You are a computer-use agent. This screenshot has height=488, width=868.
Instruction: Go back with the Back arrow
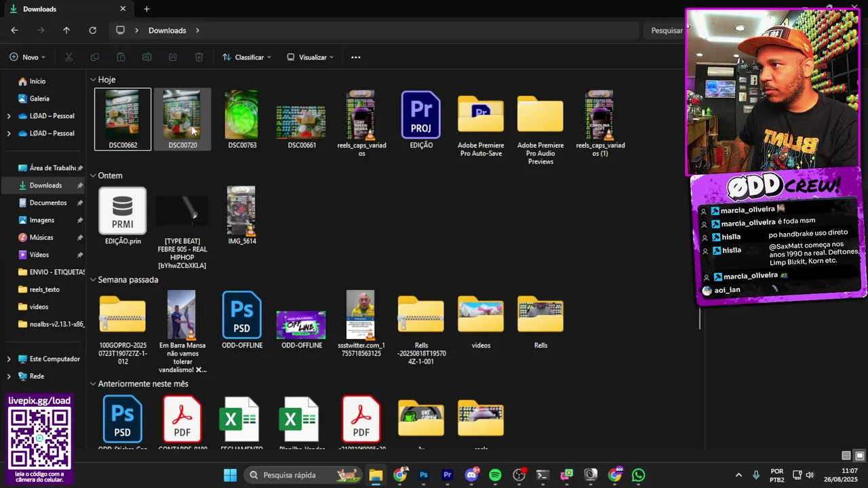[x=14, y=30]
